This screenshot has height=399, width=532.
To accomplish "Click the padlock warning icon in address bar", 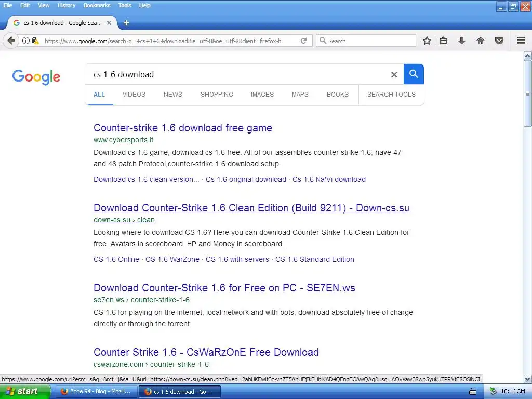I will (35, 41).
